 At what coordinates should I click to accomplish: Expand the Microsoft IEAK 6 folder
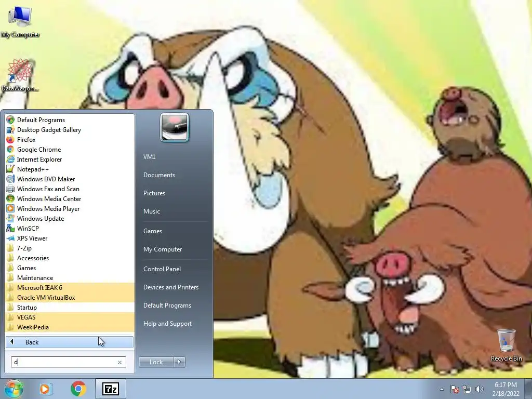(x=70, y=287)
